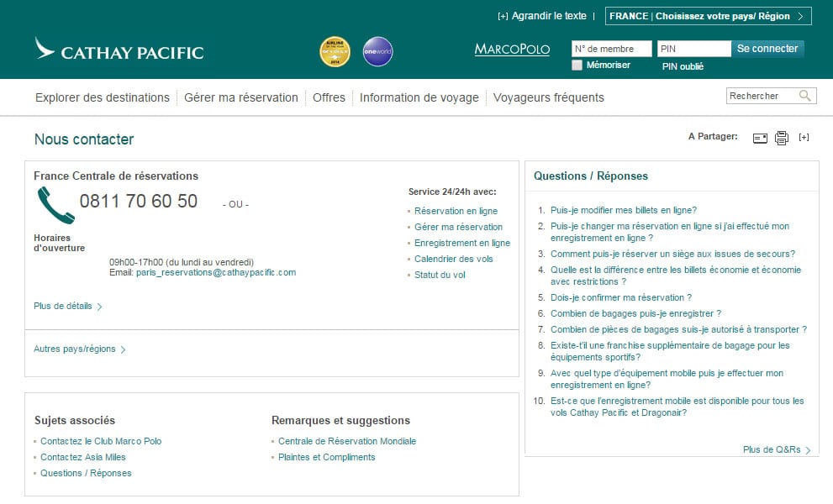
Task: Open Contactez Asia Miles link
Action: (83, 457)
